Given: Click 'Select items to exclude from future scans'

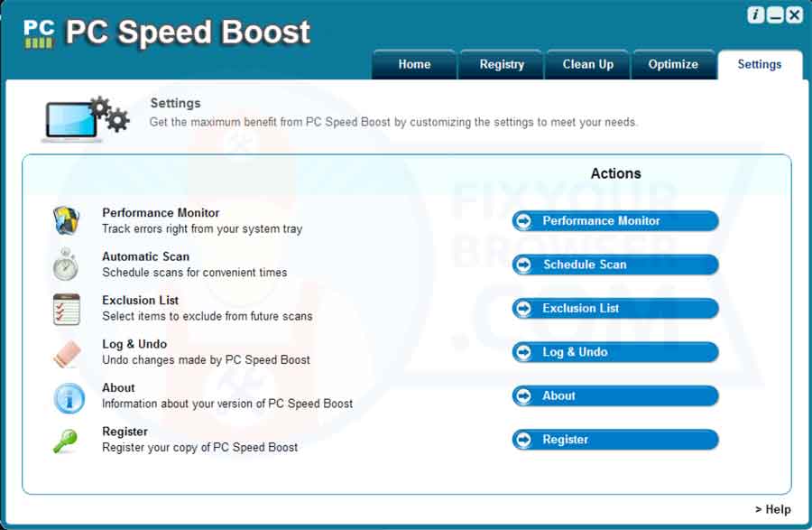Looking at the screenshot, I should pos(208,316).
